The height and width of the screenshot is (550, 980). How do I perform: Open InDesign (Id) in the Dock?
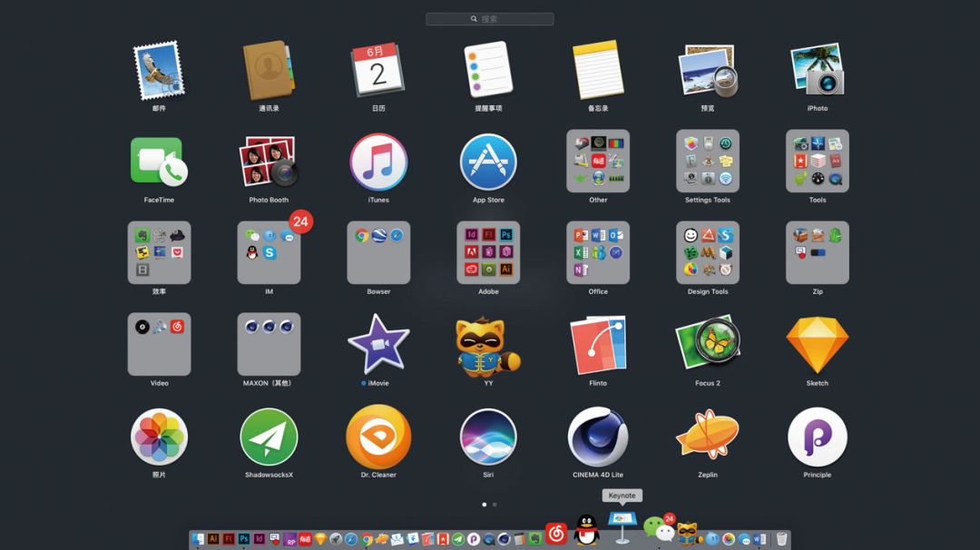pos(259,539)
